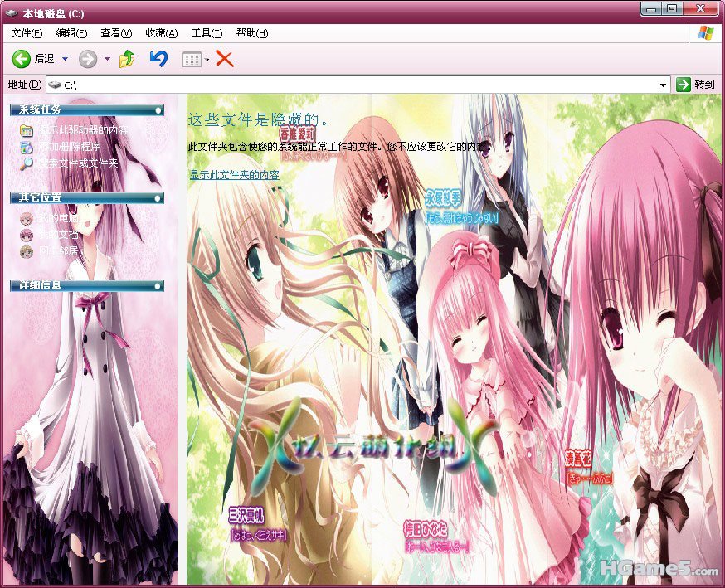
Task: Click the Views (grid) toolbar icon
Action: [x=191, y=59]
